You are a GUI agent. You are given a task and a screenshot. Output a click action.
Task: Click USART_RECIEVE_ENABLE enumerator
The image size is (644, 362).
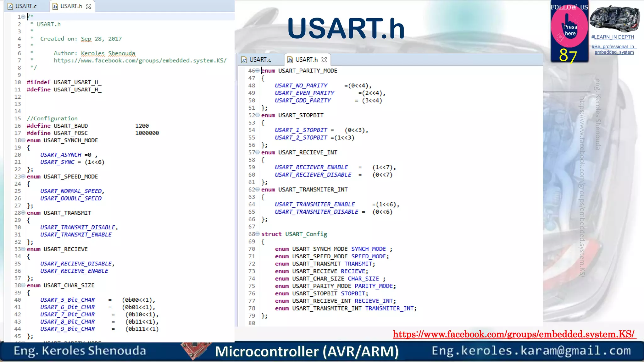click(74, 271)
